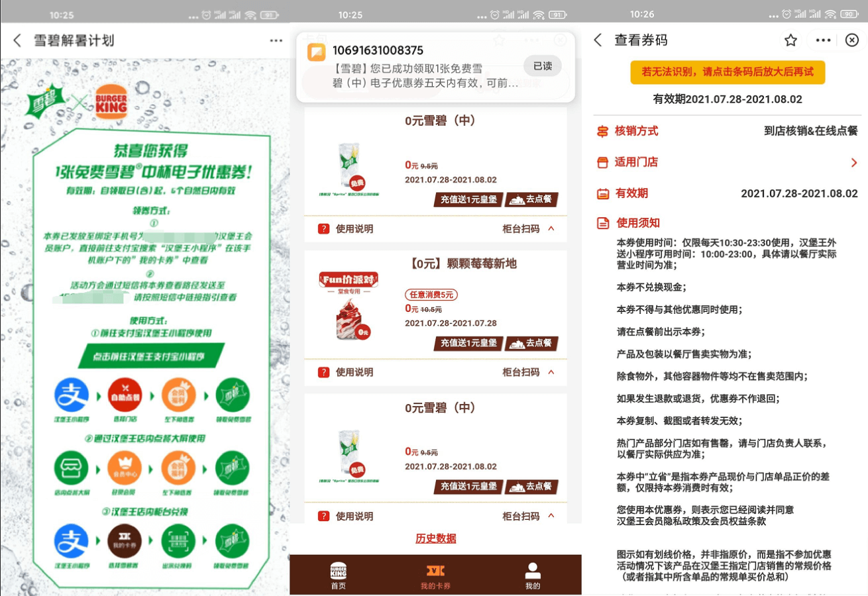The height and width of the screenshot is (596, 868).
Task: Tap 去点餐 on the 0元雪碧 coupon
Action: click(x=533, y=199)
